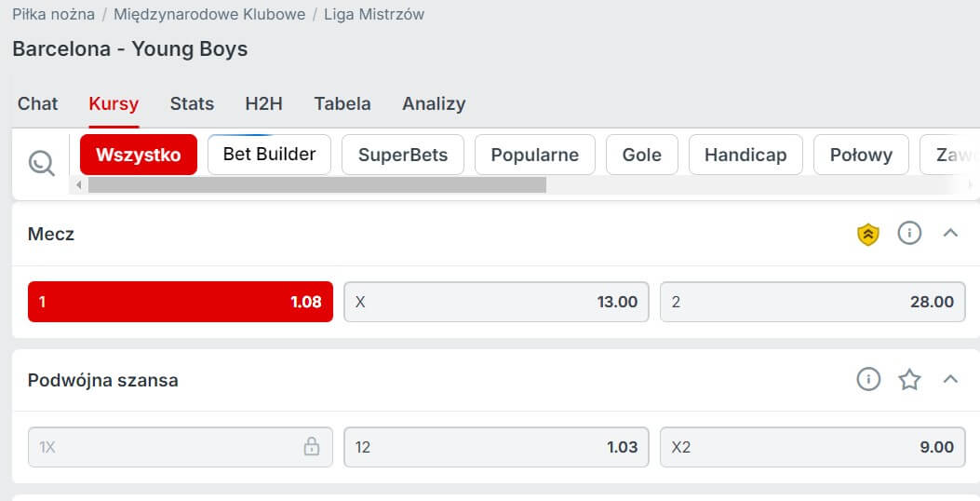The width and height of the screenshot is (980, 501).
Task: Open the Tabela tab
Action: [342, 104]
